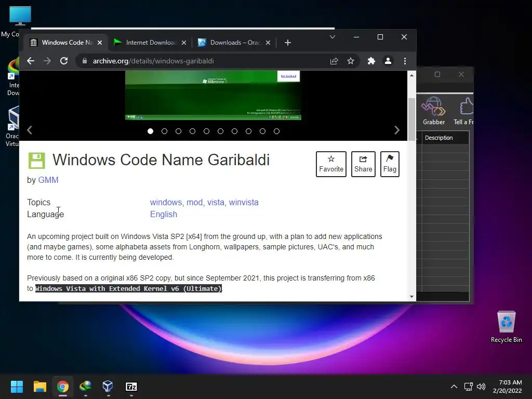Image resolution: width=532 pixels, height=399 pixels.
Task: Open the English language link
Action: click(164, 215)
